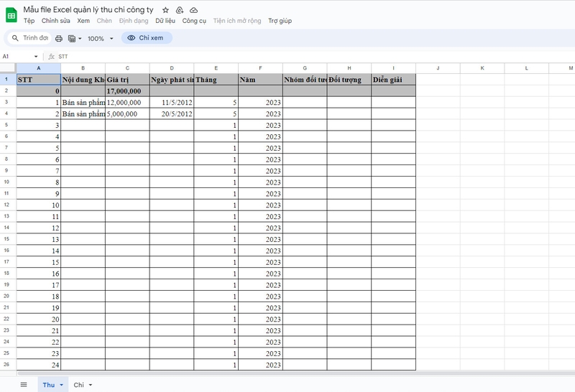Click the Ngày phát sinh header cell
The image size is (575, 392).
[x=172, y=80]
